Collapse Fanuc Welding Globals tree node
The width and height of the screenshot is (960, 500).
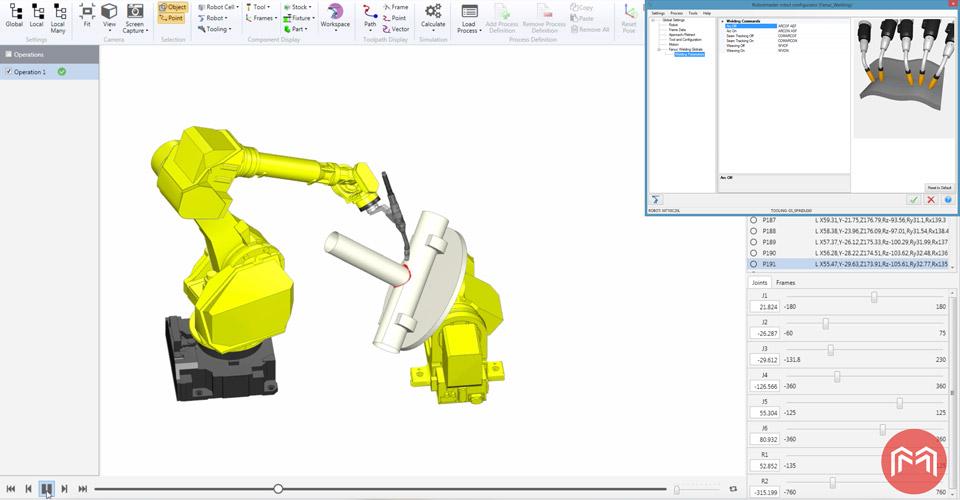(x=659, y=50)
